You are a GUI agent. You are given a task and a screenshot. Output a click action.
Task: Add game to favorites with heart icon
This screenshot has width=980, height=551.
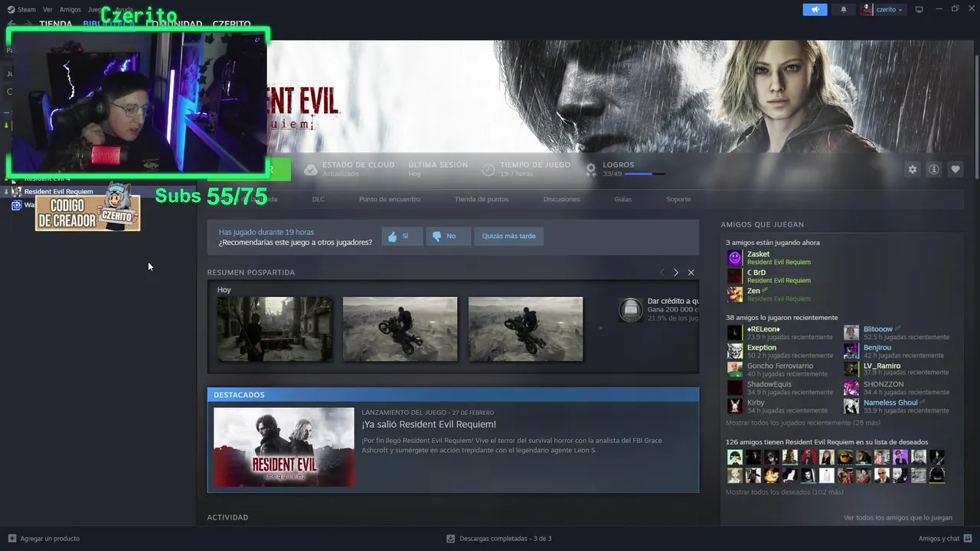955,169
